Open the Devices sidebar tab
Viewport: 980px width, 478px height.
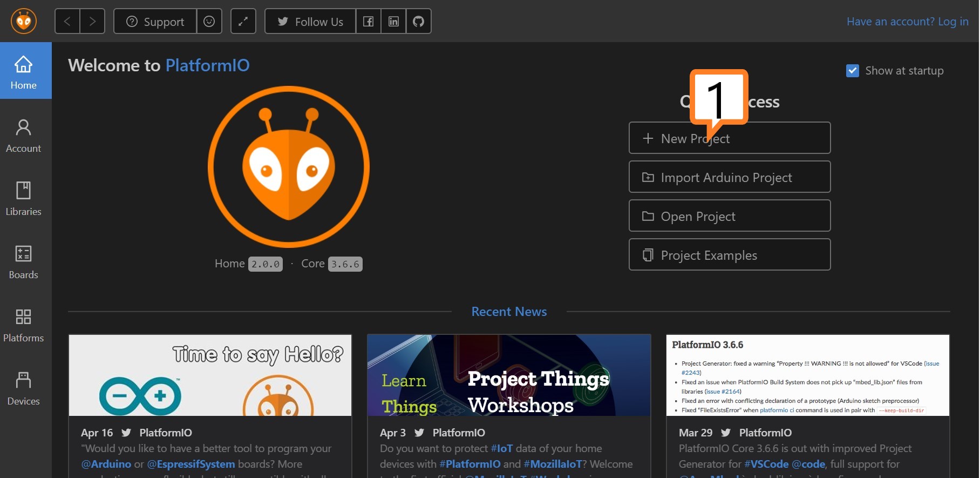click(24, 388)
